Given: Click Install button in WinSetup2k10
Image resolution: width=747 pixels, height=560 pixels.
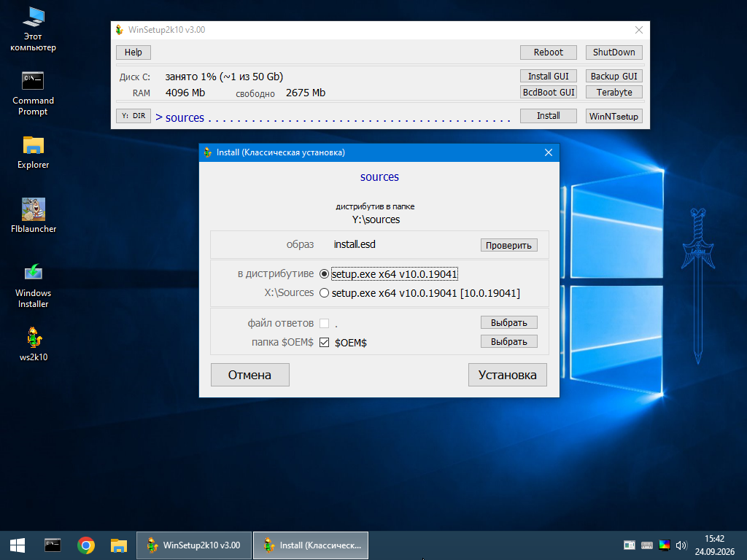Looking at the screenshot, I should [549, 116].
